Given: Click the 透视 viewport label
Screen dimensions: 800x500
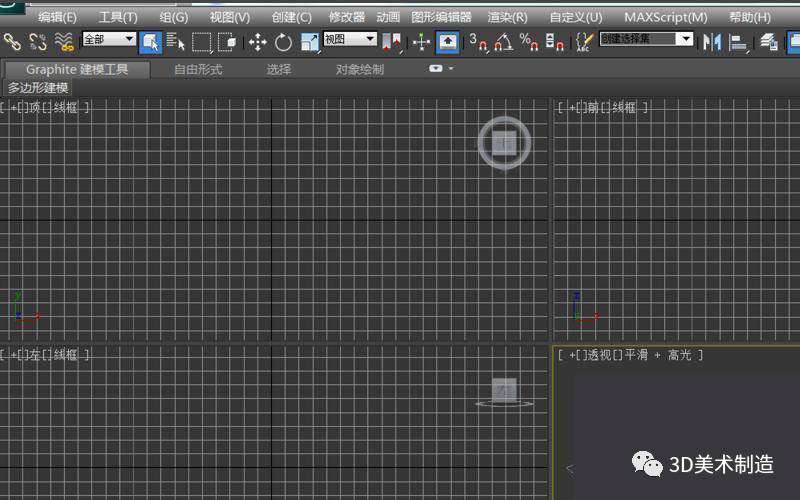Looking at the screenshot, I should (599, 355).
